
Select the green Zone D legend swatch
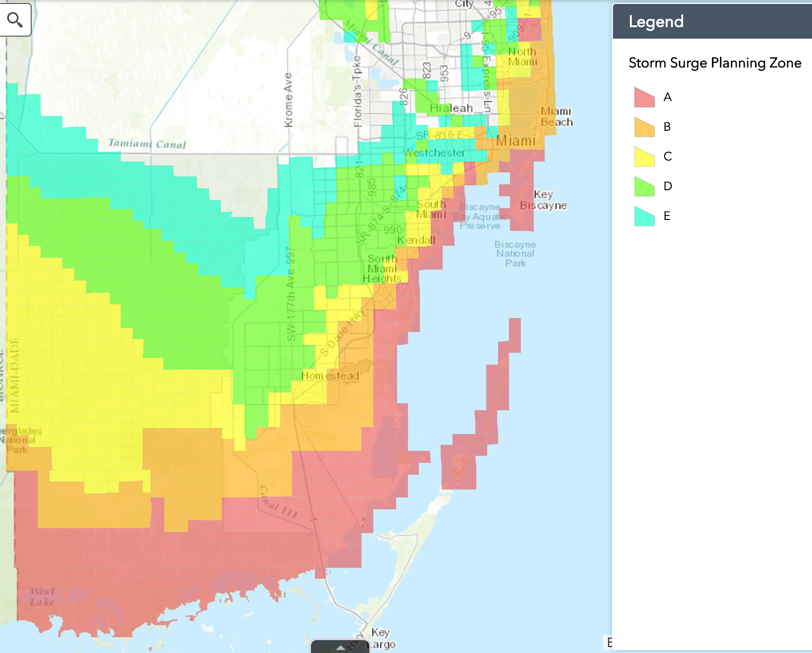(644, 186)
